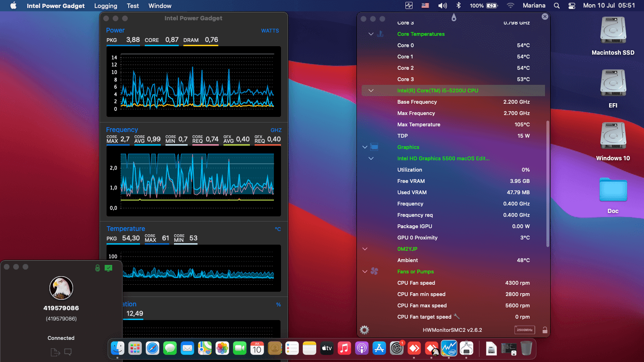Click the 'CPU Fan speed' row
The image size is (644, 362).
453,283
